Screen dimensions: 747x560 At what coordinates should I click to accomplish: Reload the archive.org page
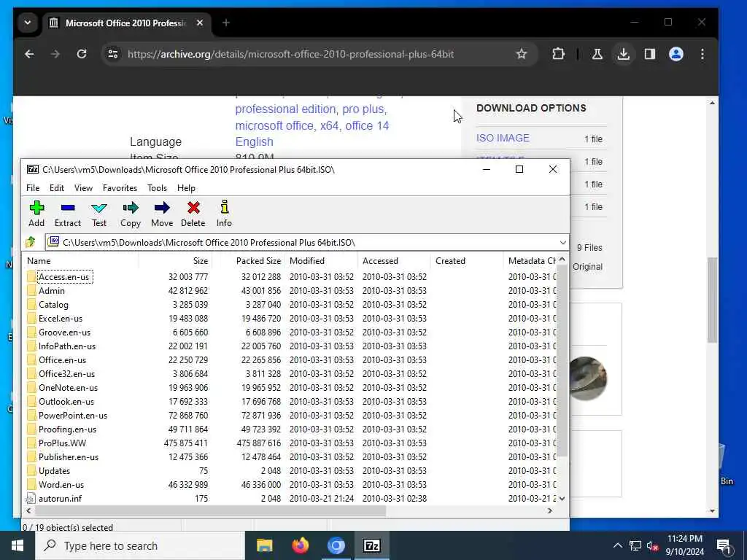82,54
